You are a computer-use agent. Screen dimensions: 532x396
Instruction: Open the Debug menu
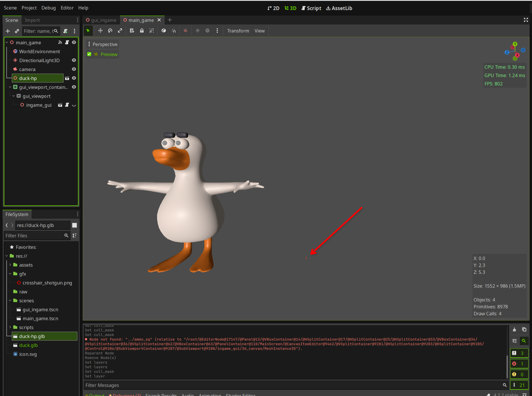coord(48,8)
